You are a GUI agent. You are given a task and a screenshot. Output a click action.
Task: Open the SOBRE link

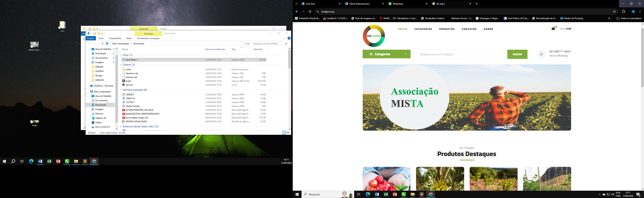[488, 29]
